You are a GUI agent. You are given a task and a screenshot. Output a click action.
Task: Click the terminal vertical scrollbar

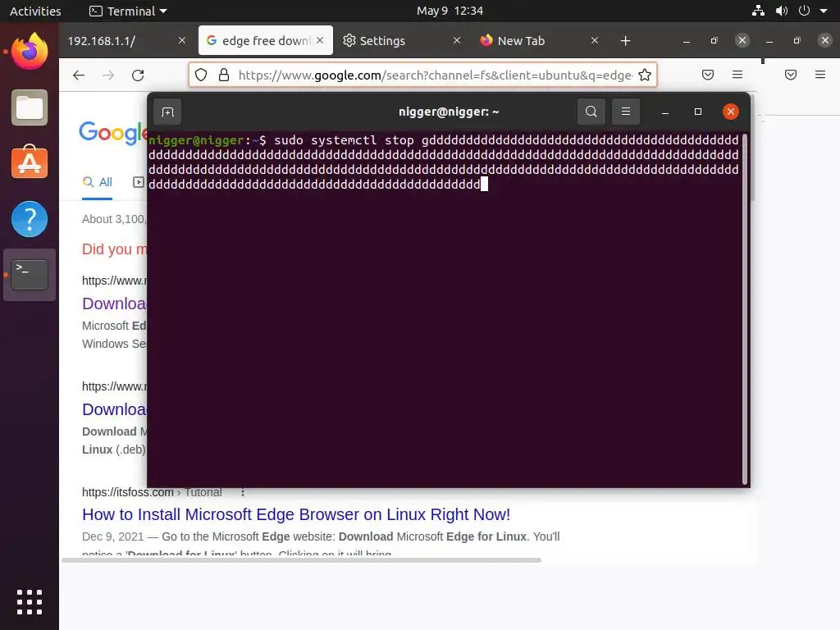(x=745, y=309)
